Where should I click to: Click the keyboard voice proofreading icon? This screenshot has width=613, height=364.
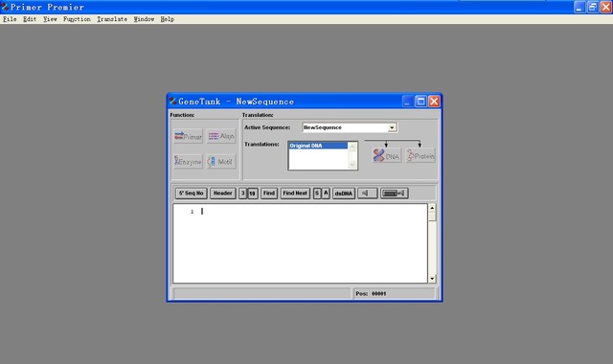(x=395, y=193)
